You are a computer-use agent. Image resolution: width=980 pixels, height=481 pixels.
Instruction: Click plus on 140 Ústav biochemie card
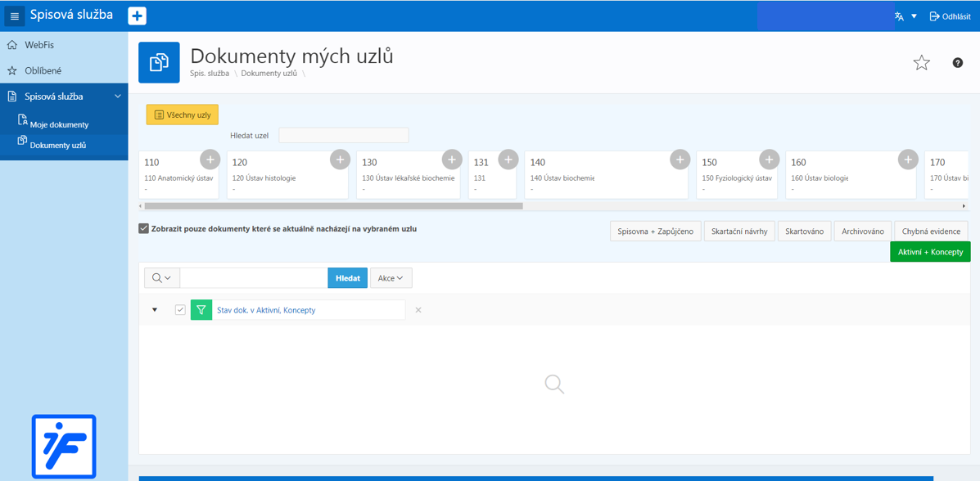[x=680, y=160]
